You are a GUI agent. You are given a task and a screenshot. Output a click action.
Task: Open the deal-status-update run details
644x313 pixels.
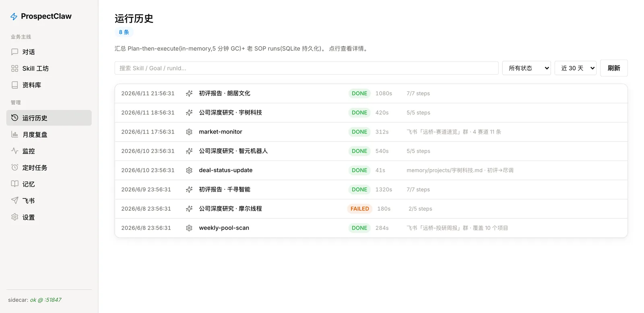[x=371, y=170]
